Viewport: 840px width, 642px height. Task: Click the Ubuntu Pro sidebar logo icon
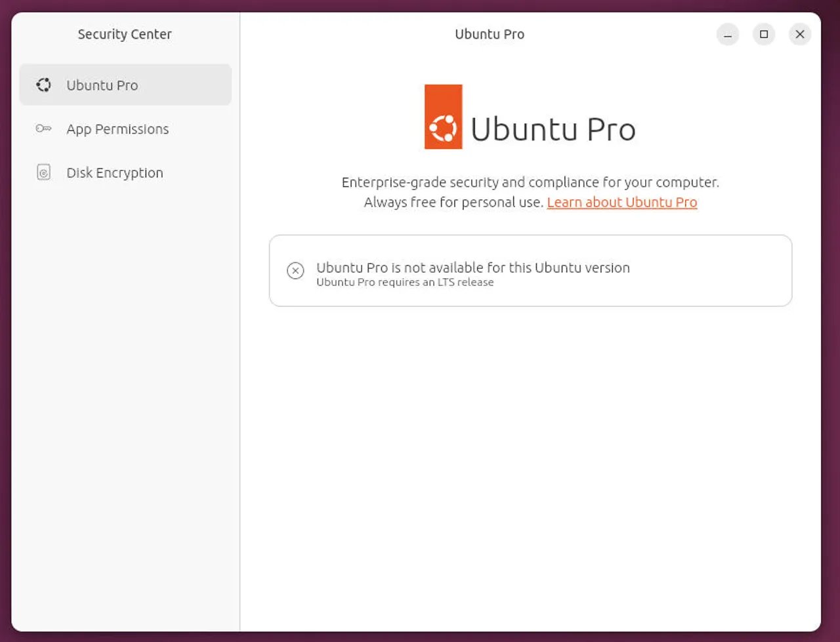click(x=43, y=85)
